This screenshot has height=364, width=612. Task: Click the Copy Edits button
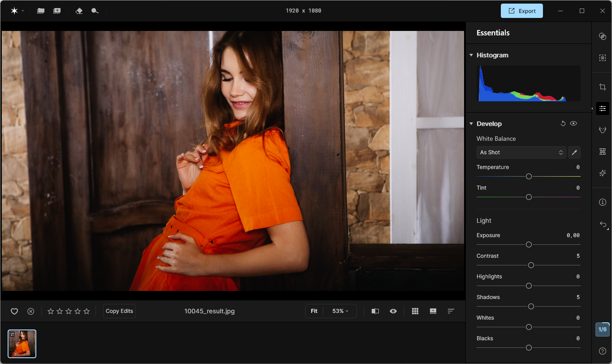pos(119,311)
